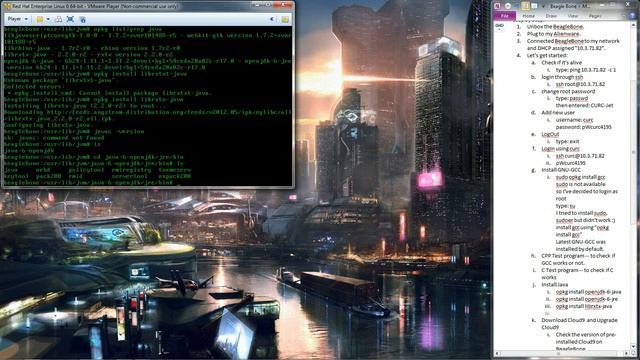This screenshot has width=640, height=360.
Task: Click the step 'login through ssh'
Action: coord(562,77)
